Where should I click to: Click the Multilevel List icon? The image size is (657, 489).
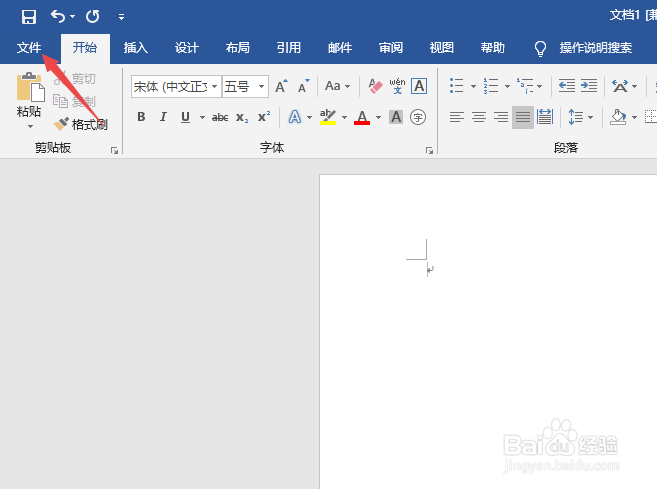(525, 86)
